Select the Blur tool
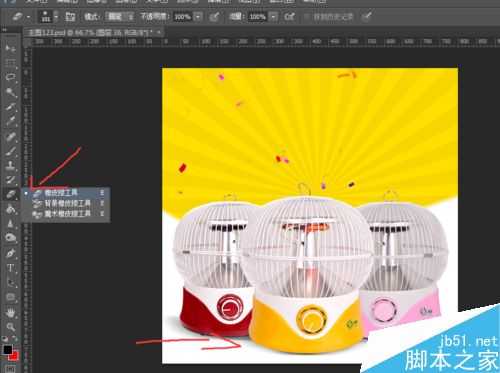The height and width of the screenshot is (373, 500). pyautogui.click(x=11, y=224)
